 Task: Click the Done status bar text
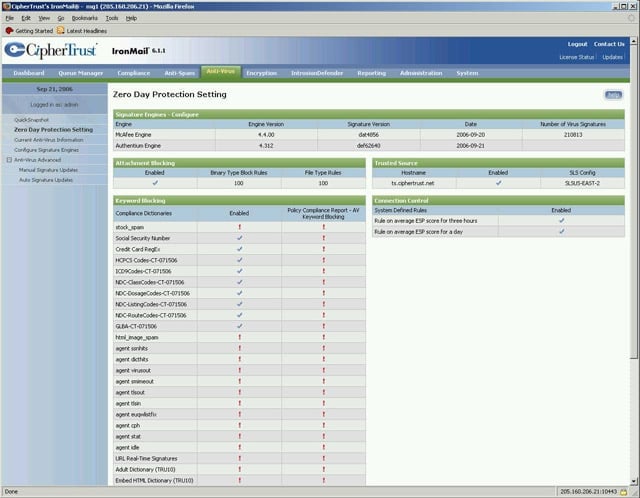point(11,491)
